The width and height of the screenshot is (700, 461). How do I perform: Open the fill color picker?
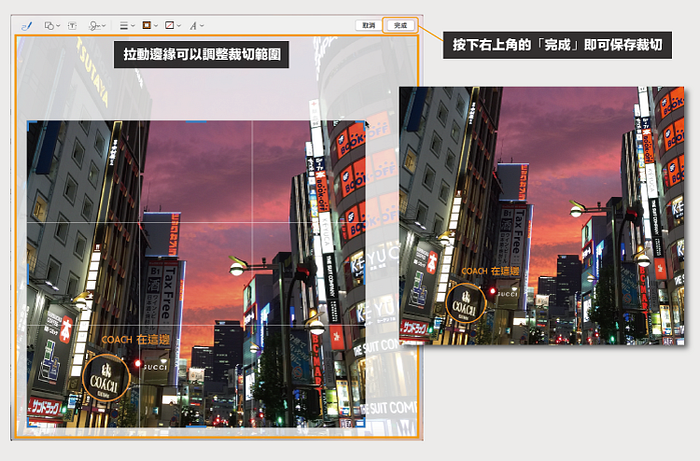click(173, 25)
